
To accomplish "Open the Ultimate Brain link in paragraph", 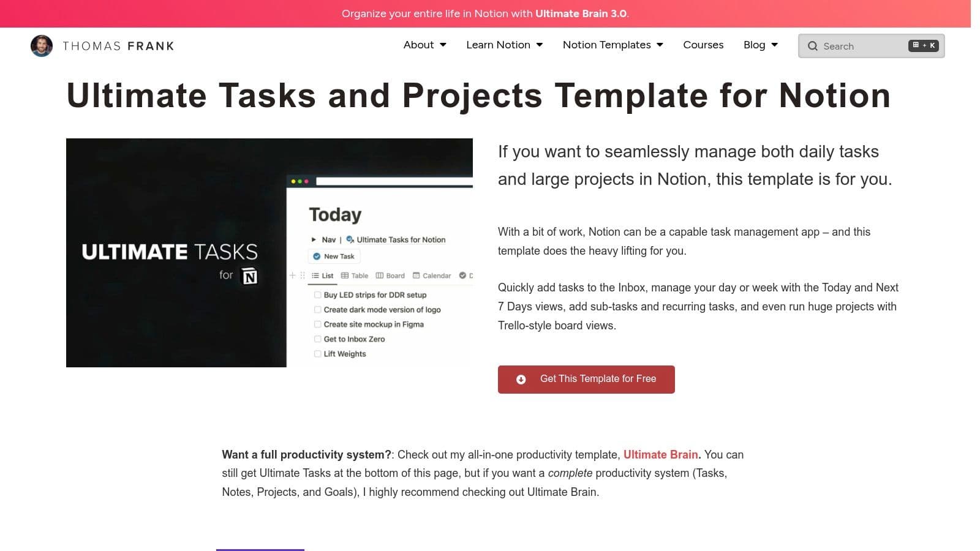I will pyautogui.click(x=661, y=455).
